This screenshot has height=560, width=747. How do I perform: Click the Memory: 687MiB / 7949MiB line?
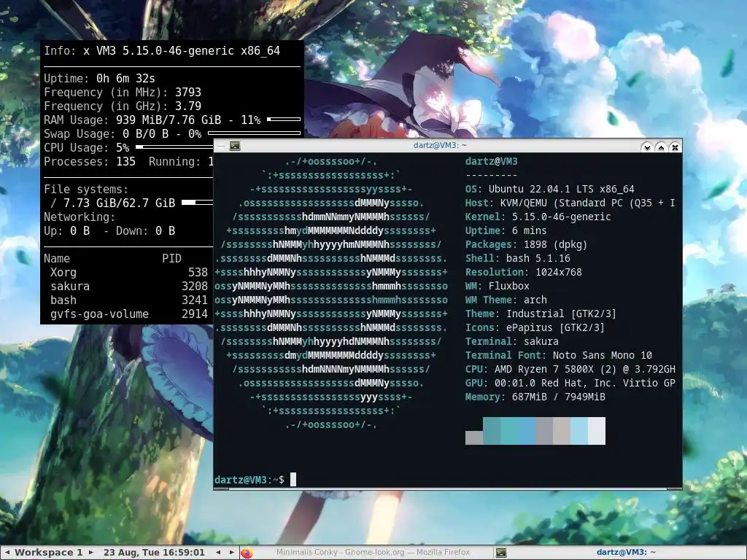coord(535,397)
